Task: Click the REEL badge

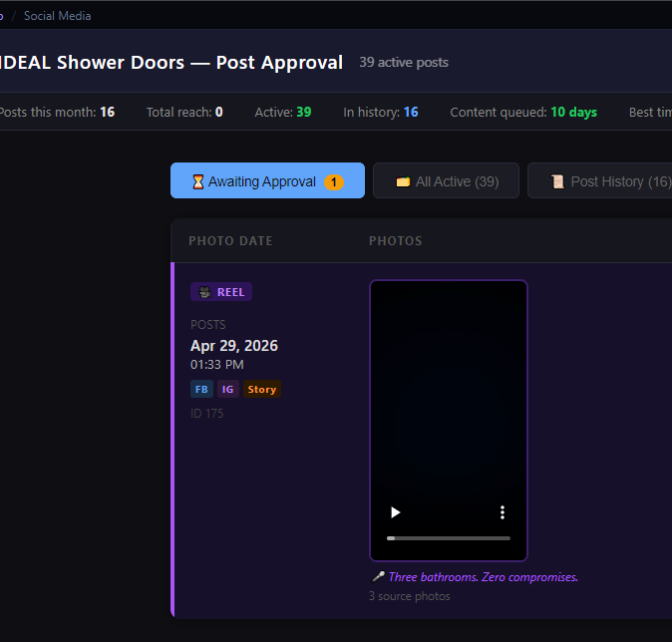Action: [x=221, y=292]
